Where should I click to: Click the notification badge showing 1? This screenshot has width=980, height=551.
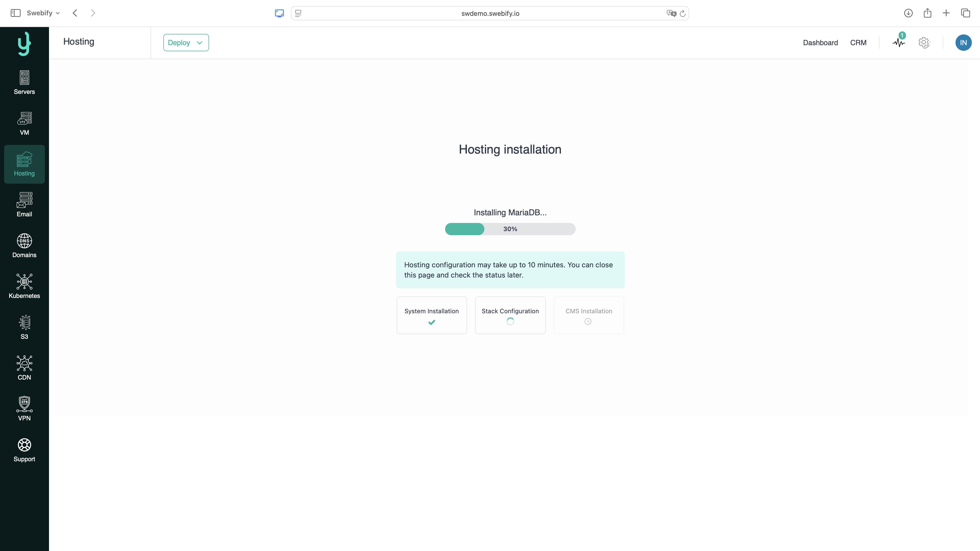902,35
